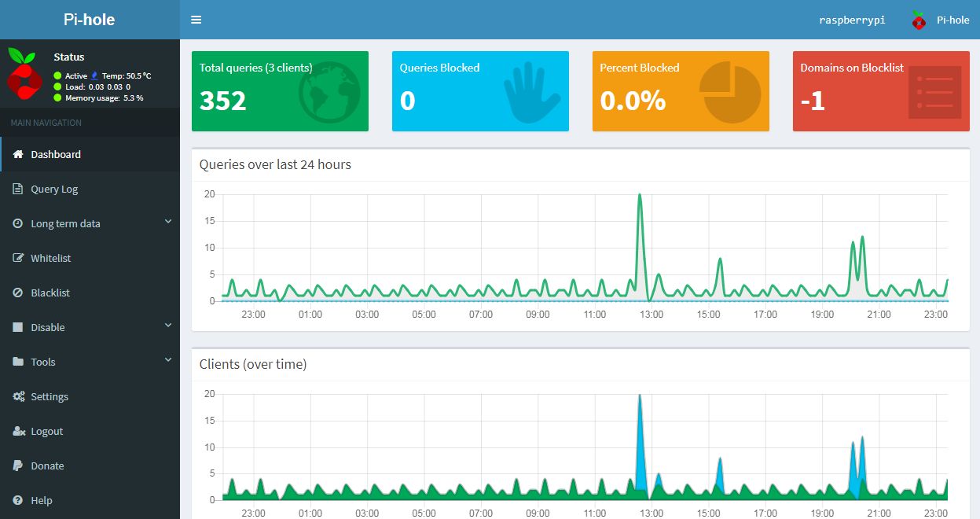The image size is (980, 519).
Task: Click the Queries Blocked value 0
Action: [407, 101]
